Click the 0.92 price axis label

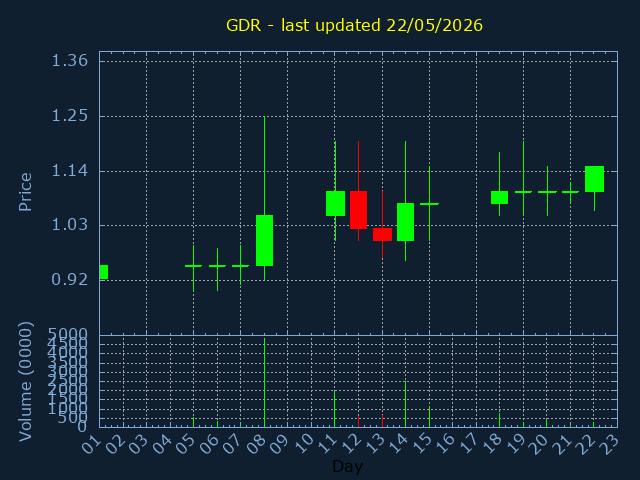pyautogui.click(x=69, y=280)
